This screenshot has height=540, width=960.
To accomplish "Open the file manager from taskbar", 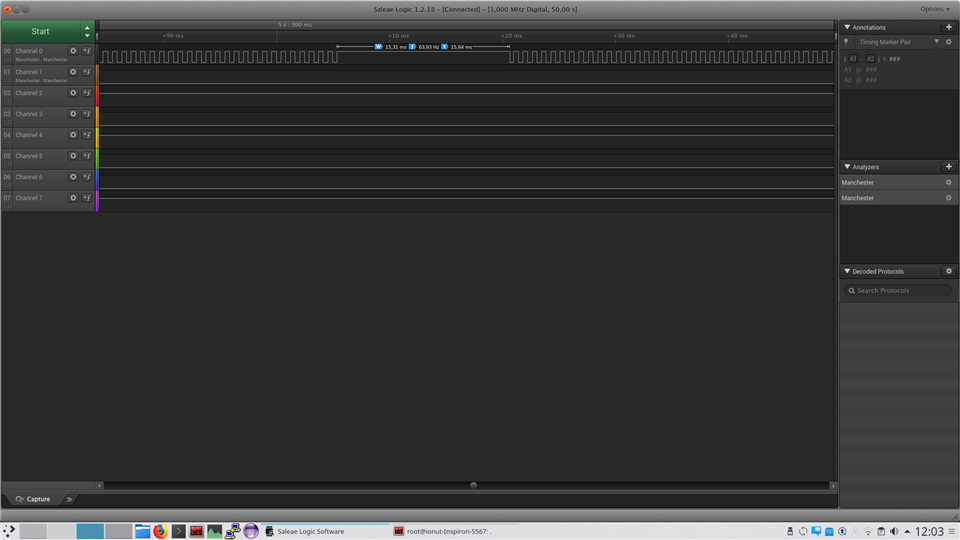I will point(143,531).
